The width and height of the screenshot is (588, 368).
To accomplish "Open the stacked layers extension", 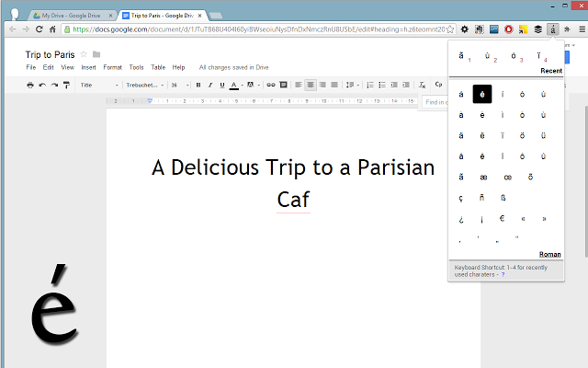I will pyautogui.click(x=538, y=29).
